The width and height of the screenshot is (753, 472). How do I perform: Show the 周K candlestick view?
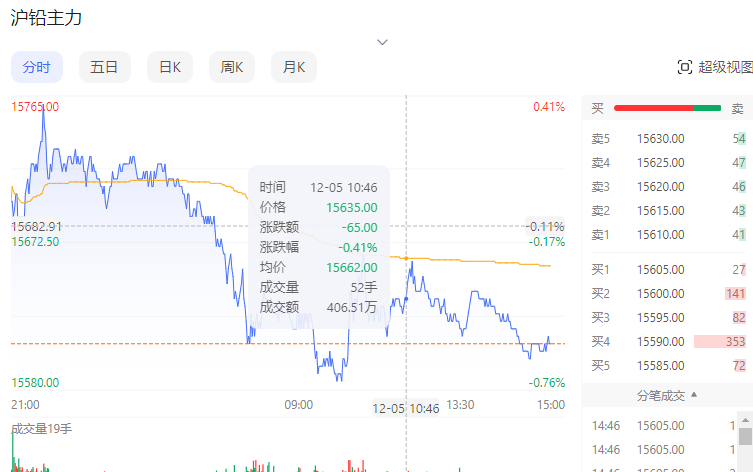click(x=232, y=67)
